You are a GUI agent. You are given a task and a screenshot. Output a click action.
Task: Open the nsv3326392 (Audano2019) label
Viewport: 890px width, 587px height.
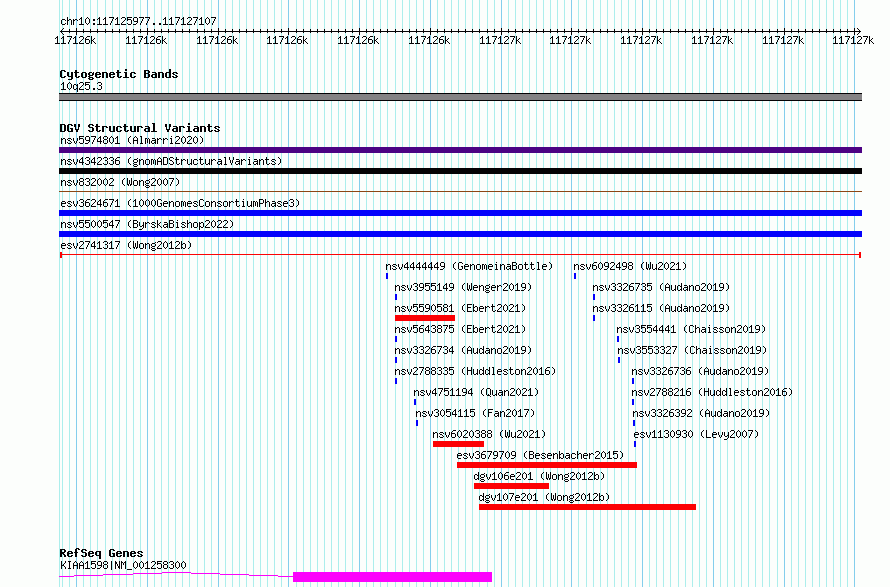coord(702,413)
